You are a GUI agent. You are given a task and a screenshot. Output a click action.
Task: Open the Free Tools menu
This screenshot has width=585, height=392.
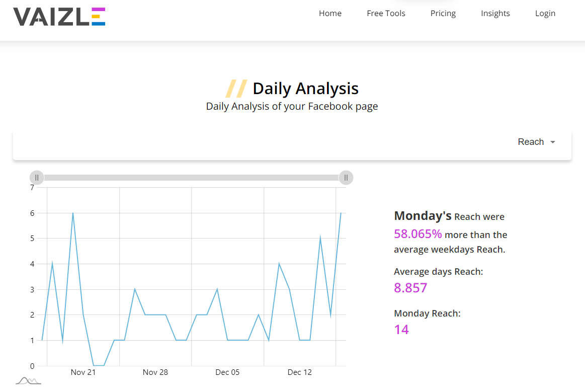(386, 13)
